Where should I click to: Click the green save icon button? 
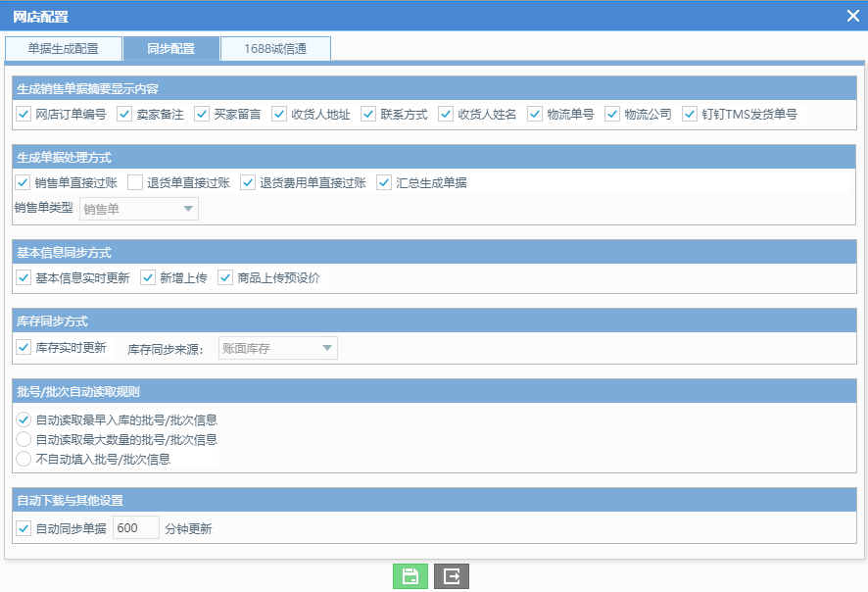pyautogui.click(x=410, y=576)
